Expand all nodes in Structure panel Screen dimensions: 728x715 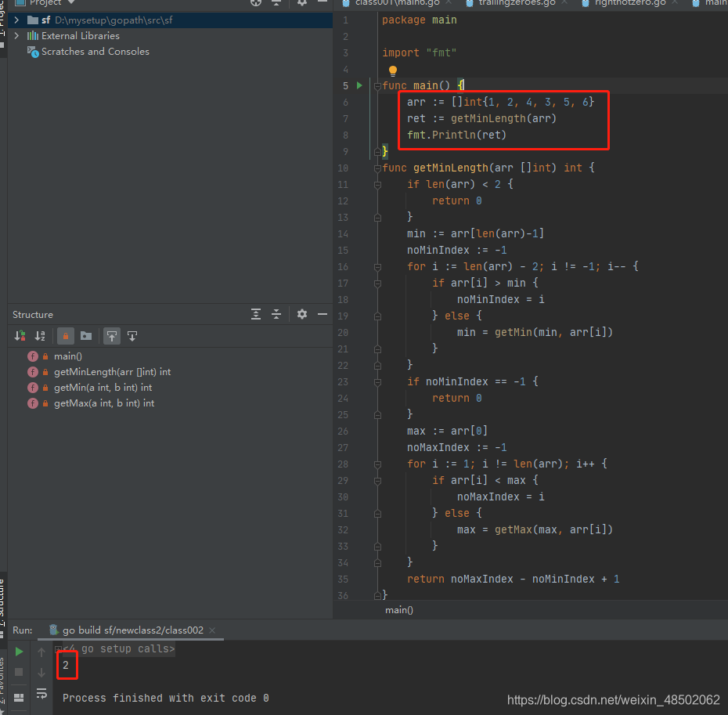point(256,315)
